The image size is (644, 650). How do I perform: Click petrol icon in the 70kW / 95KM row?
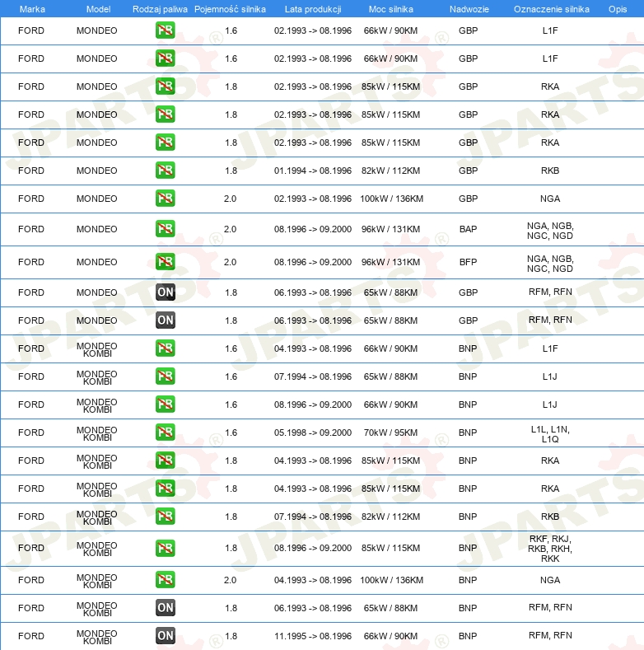click(166, 433)
